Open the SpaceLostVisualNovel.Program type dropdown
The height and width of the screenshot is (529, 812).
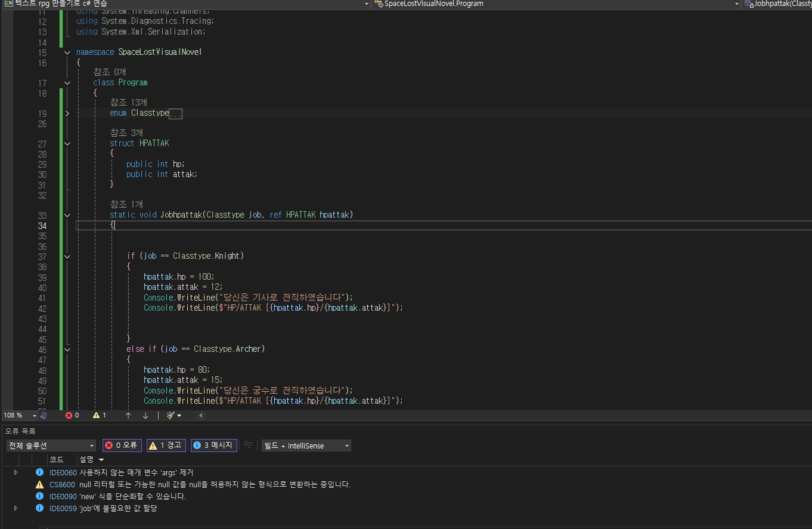pyautogui.click(x=557, y=4)
